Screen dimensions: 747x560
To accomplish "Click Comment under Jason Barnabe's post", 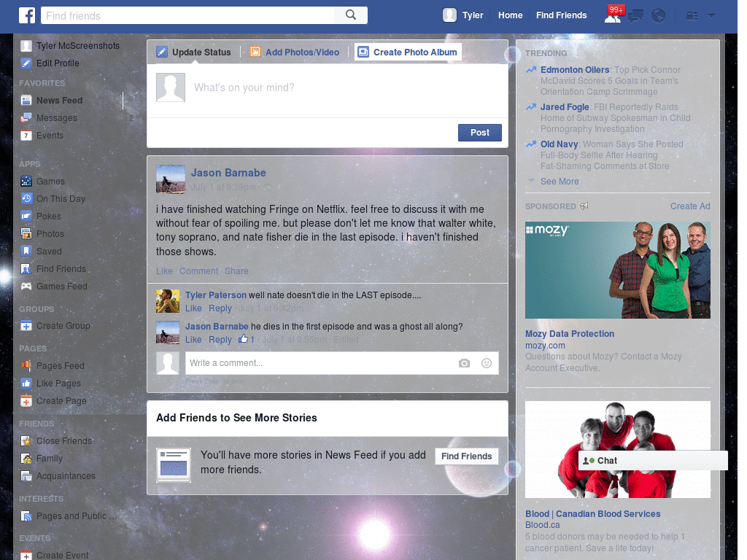I will [x=198, y=271].
